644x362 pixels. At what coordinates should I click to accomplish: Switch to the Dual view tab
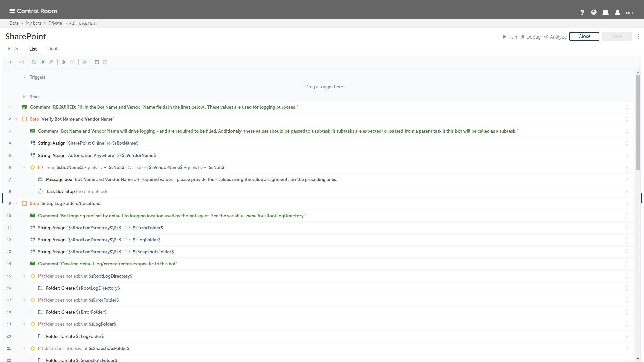(52, 49)
